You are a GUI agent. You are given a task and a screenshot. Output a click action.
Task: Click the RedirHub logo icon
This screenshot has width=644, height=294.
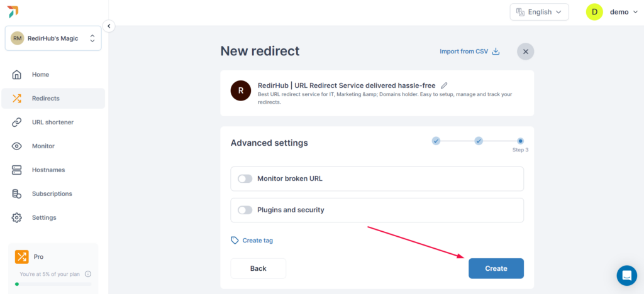click(13, 12)
